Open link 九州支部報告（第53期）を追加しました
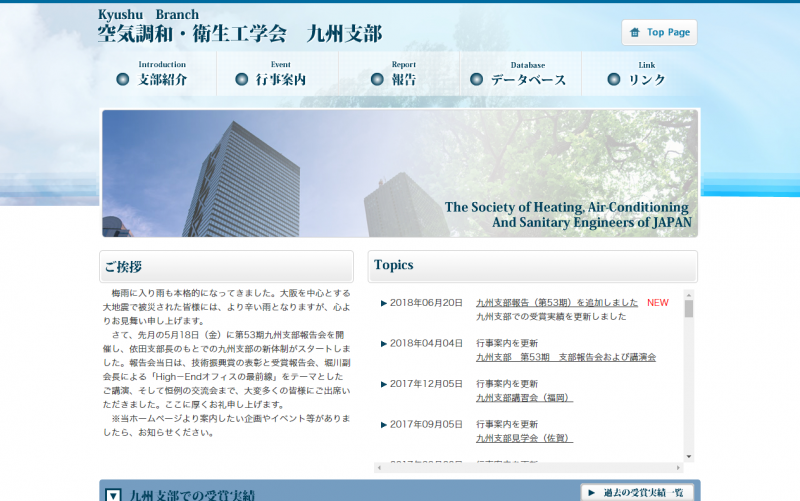800x501 pixels. coord(557,303)
